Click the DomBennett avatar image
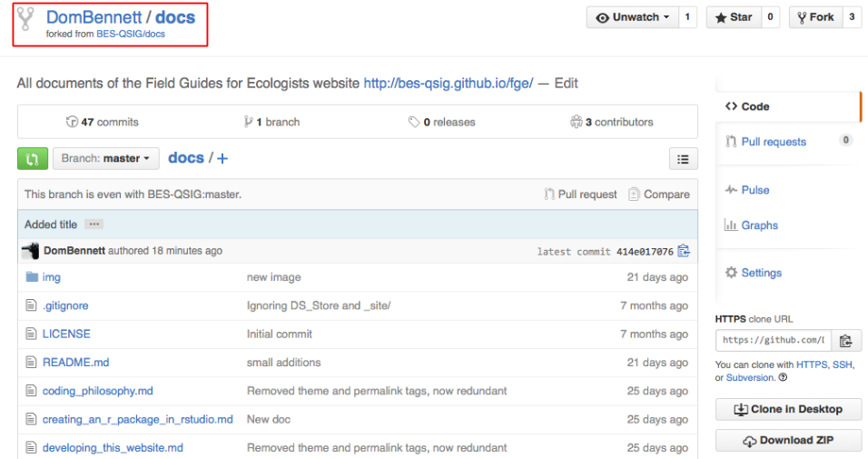868x459 pixels. [31, 251]
